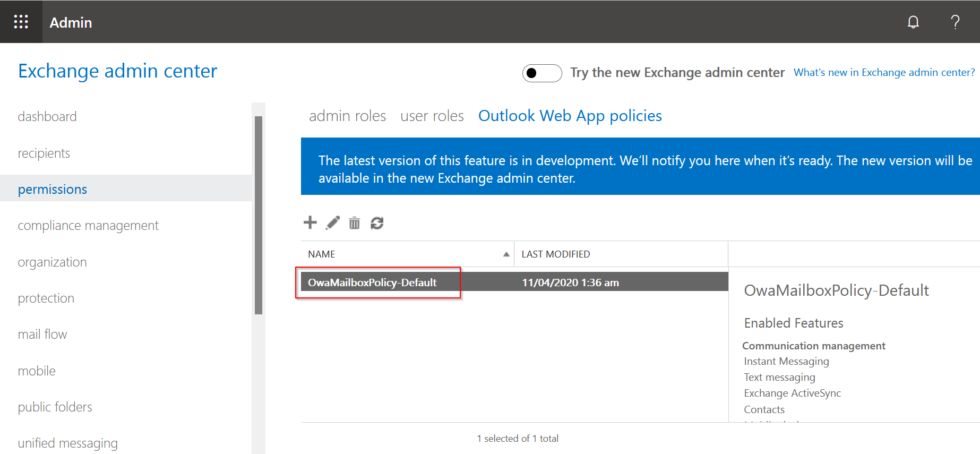This screenshot has height=454, width=980.
Task: Delete the policy using trash icon
Action: pos(354,223)
